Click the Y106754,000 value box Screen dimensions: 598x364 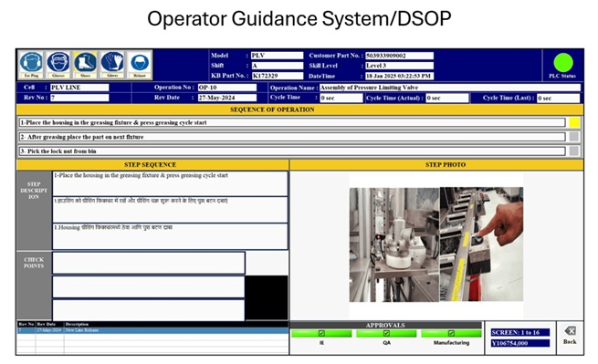point(520,343)
